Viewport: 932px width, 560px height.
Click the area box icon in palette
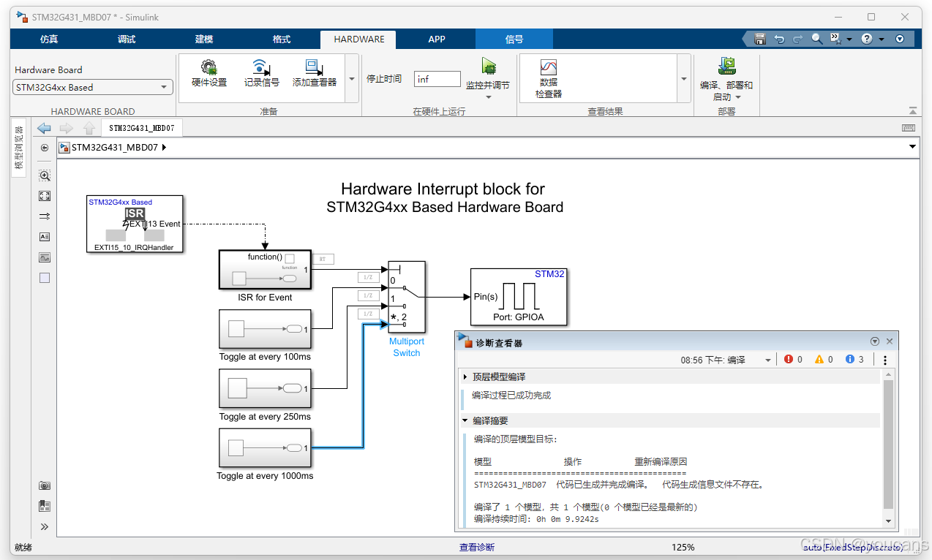click(x=45, y=278)
